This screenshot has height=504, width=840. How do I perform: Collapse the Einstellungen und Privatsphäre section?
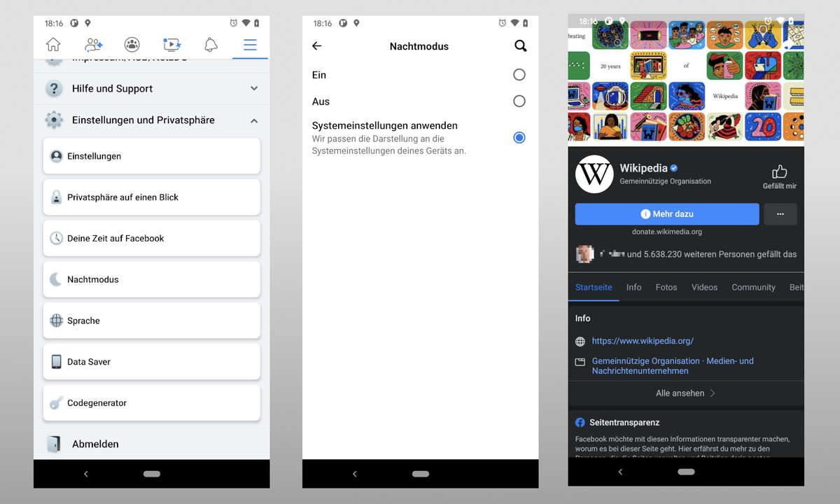254,120
